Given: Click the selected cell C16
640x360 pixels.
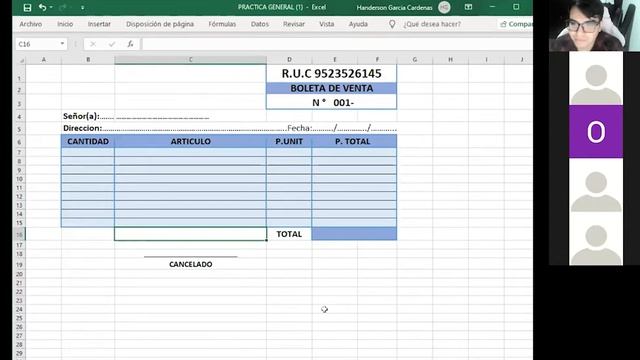Looking at the screenshot, I should [x=190, y=234].
